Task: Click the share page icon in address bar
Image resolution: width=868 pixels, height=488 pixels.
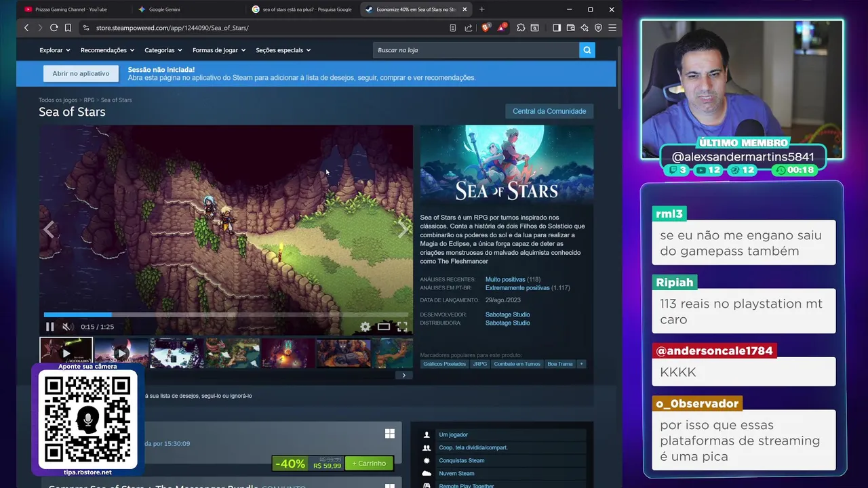Action: point(468,28)
